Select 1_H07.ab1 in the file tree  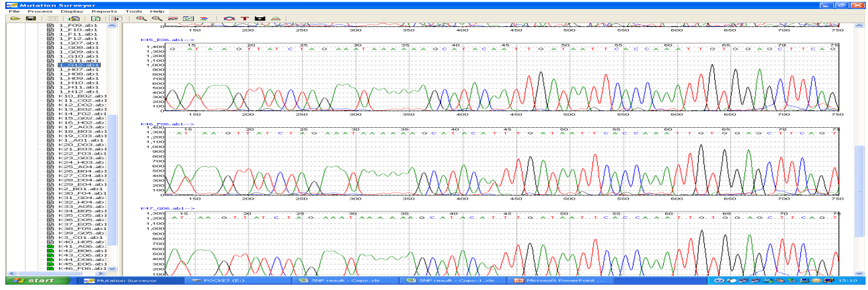coord(79,70)
